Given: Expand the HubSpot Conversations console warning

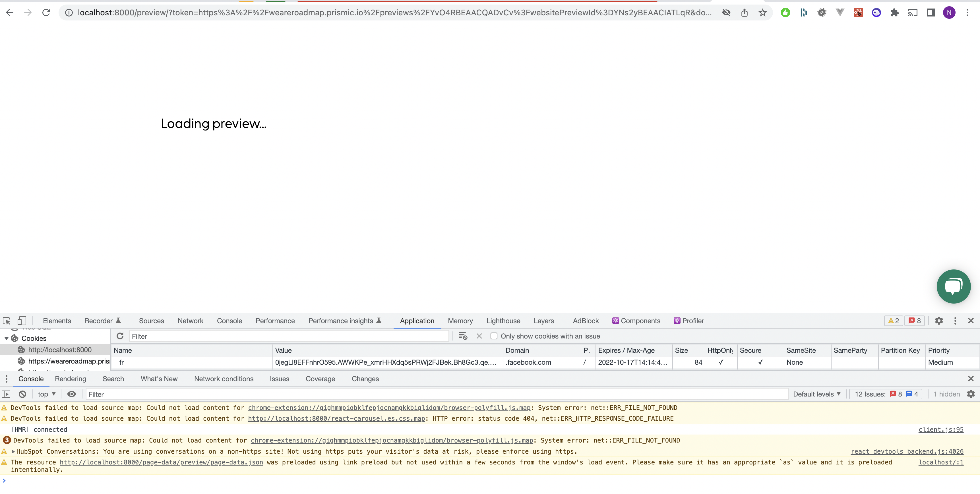Looking at the screenshot, I should pyautogui.click(x=13, y=451).
